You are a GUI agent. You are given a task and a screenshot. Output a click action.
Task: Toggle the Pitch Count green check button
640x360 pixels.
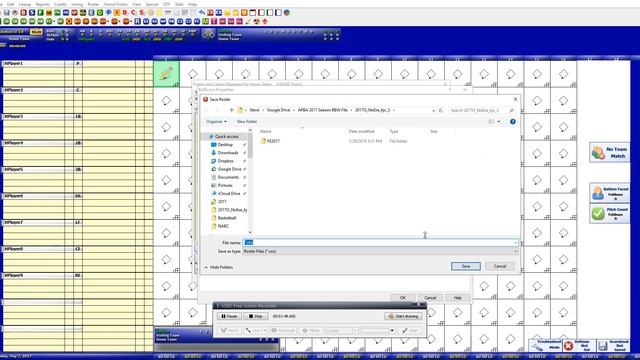(x=609, y=213)
